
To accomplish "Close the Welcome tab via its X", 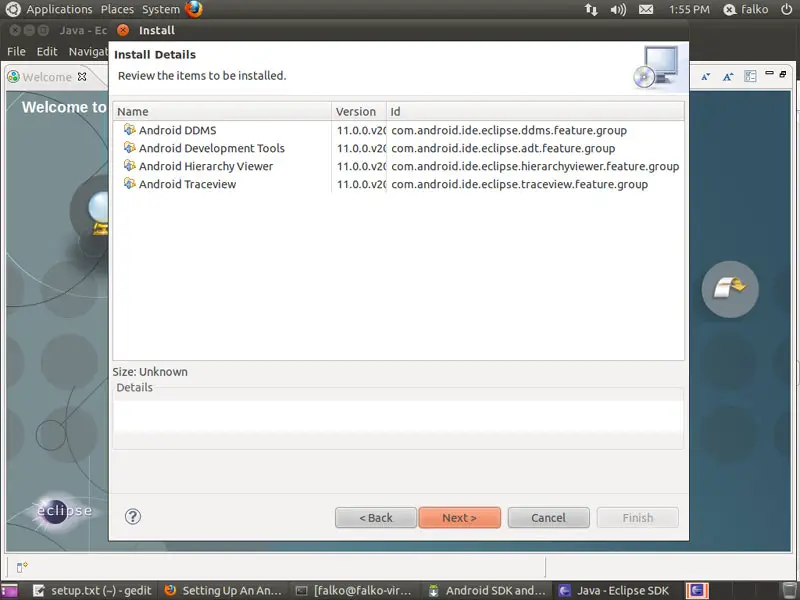I will pos(82,77).
